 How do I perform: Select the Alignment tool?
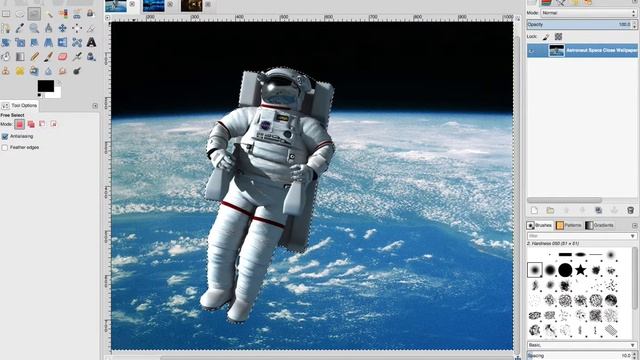(x=77, y=28)
